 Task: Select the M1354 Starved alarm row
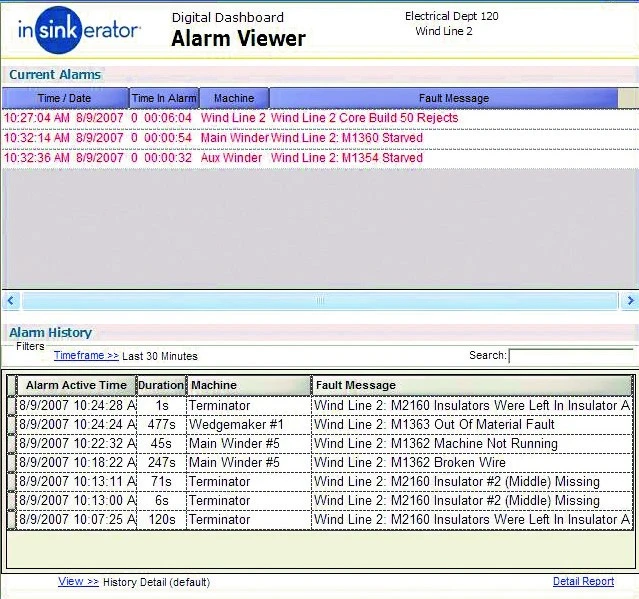pyautogui.click(x=320, y=158)
